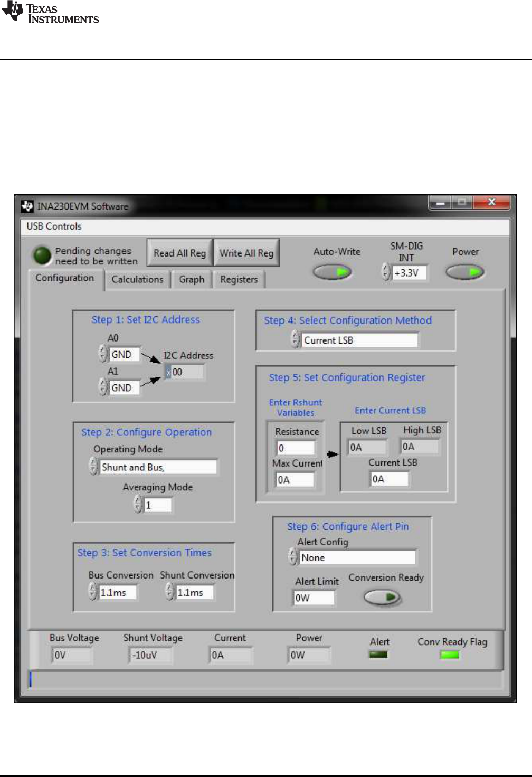Screen dimensions: 532x777
Task: Click the Pending changes LED indicator
Action: pos(42,255)
